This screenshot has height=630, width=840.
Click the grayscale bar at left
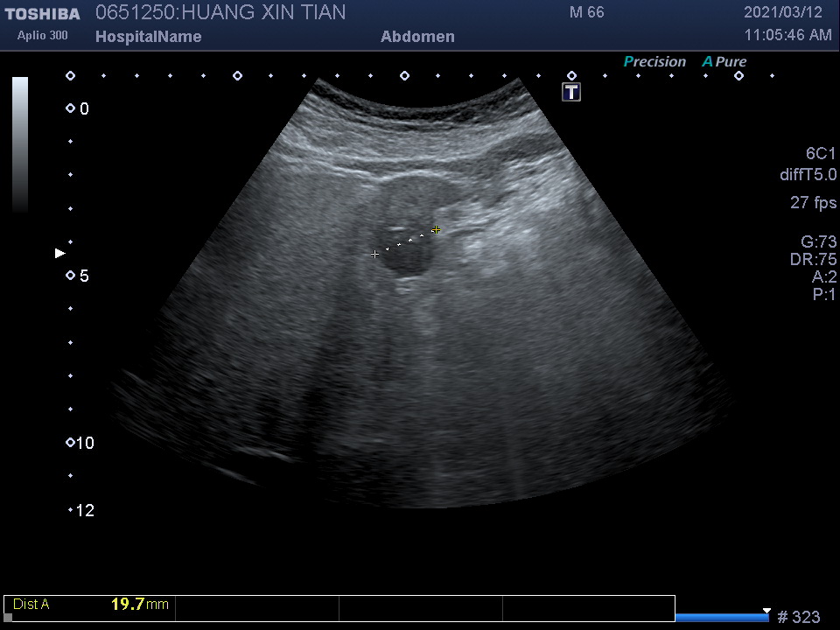[20, 144]
